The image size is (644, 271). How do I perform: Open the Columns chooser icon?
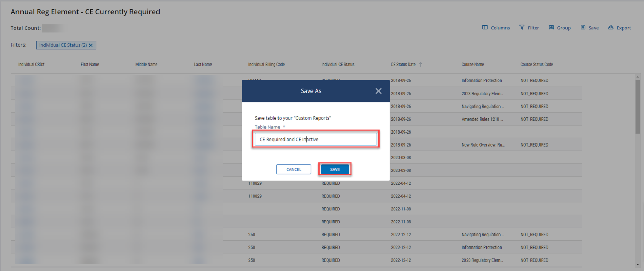point(485,27)
